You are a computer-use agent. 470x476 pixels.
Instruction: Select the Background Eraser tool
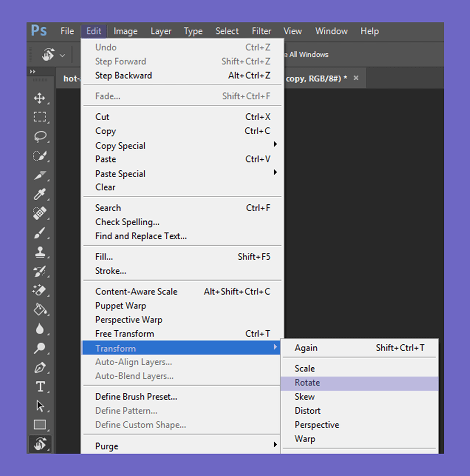[x=40, y=291]
